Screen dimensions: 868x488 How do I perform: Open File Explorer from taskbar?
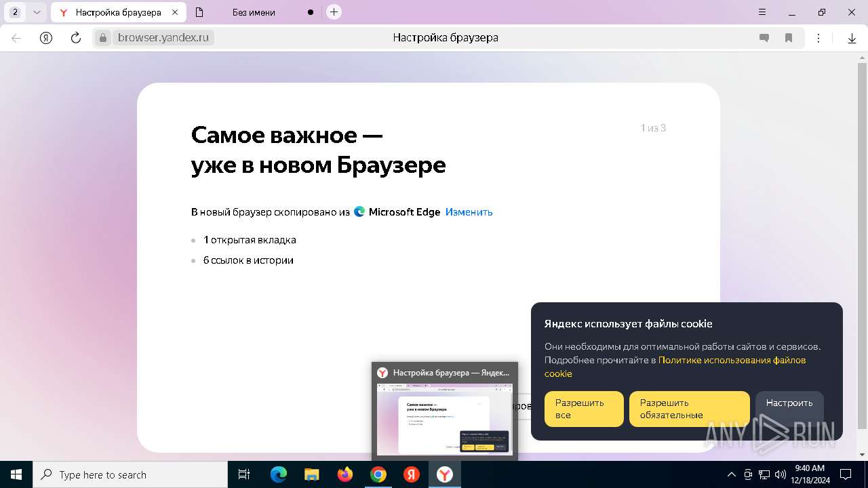(x=311, y=474)
